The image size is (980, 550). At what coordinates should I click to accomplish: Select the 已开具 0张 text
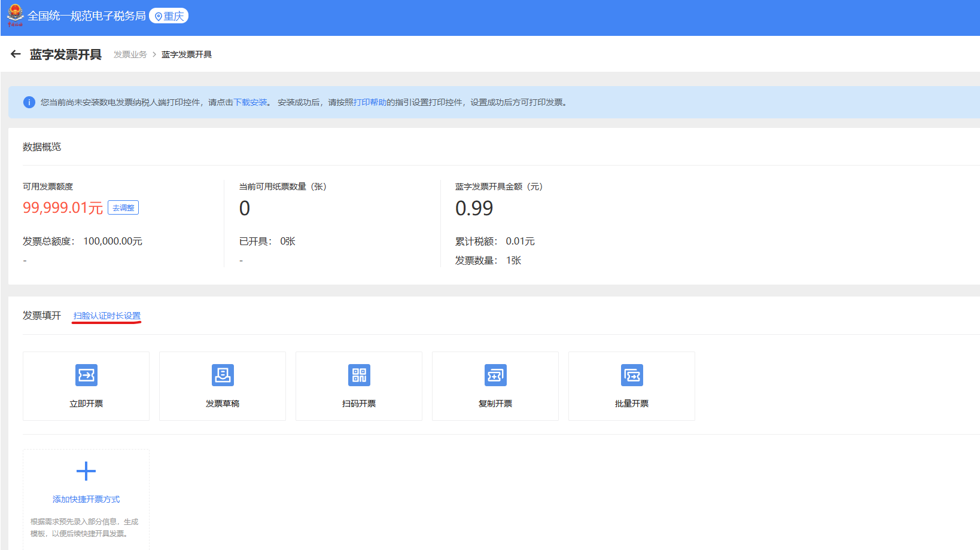click(x=267, y=241)
